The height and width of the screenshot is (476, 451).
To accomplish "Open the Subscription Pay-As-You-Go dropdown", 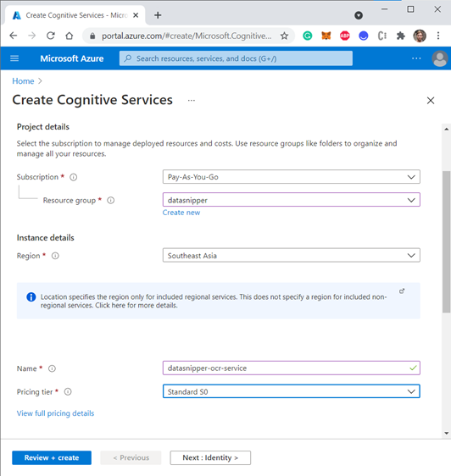I will pyautogui.click(x=291, y=177).
